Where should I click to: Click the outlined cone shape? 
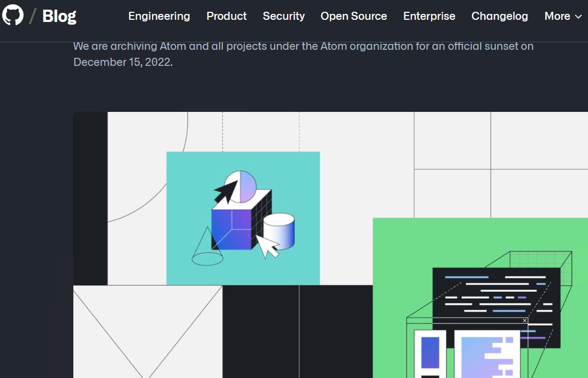[207, 246]
